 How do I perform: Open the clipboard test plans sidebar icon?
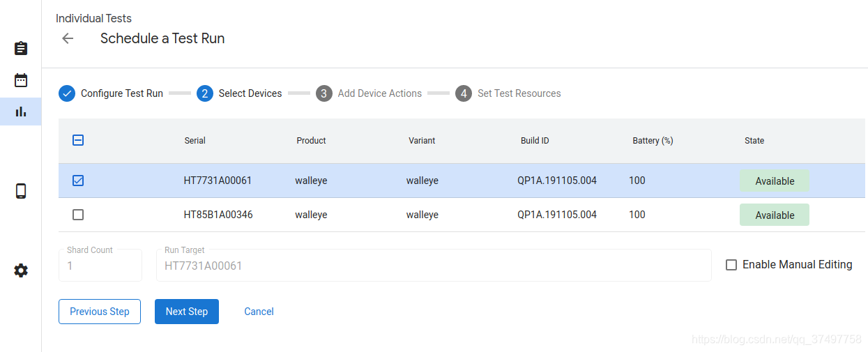[21, 48]
